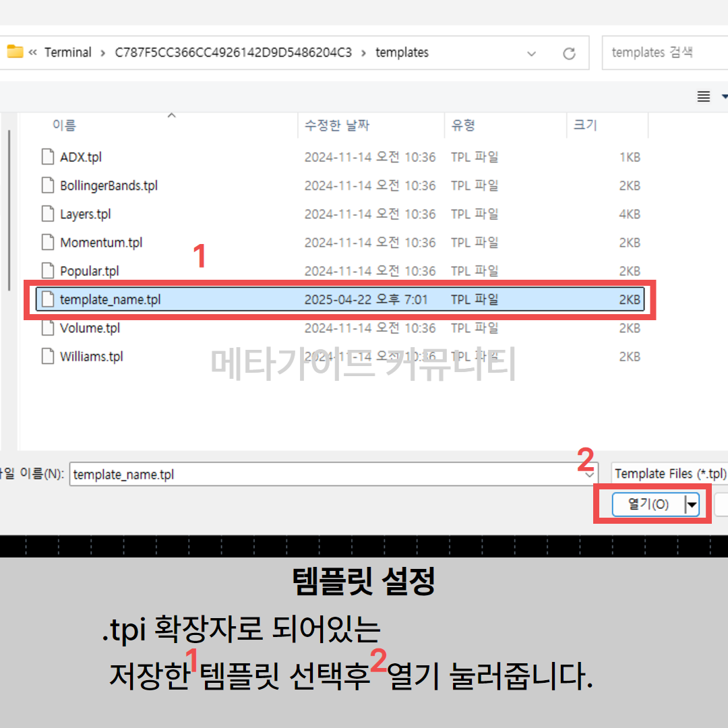Sort files by 이름 column header
Image resolution: width=728 pixels, height=728 pixels.
click(65, 125)
